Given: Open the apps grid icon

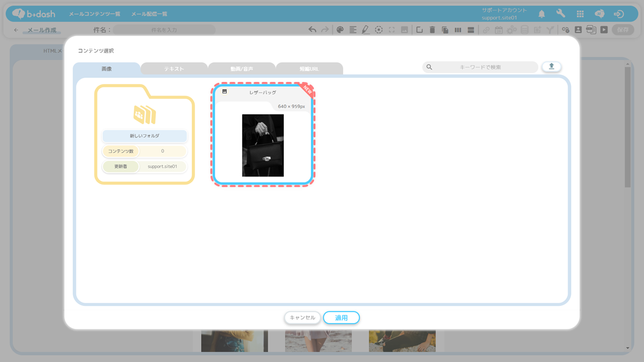Looking at the screenshot, I should 580,14.
